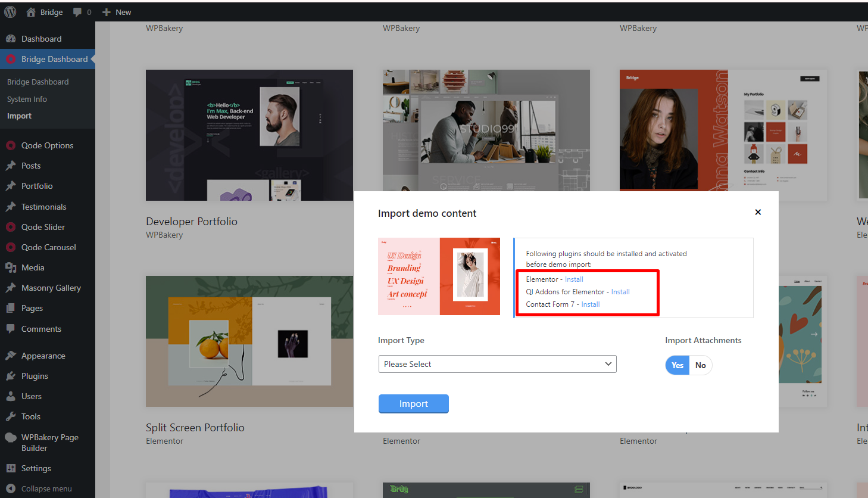Viewport: 868px width, 498px height.
Task: Click the Comments icon in sidebar
Action: (x=11, y=329)
